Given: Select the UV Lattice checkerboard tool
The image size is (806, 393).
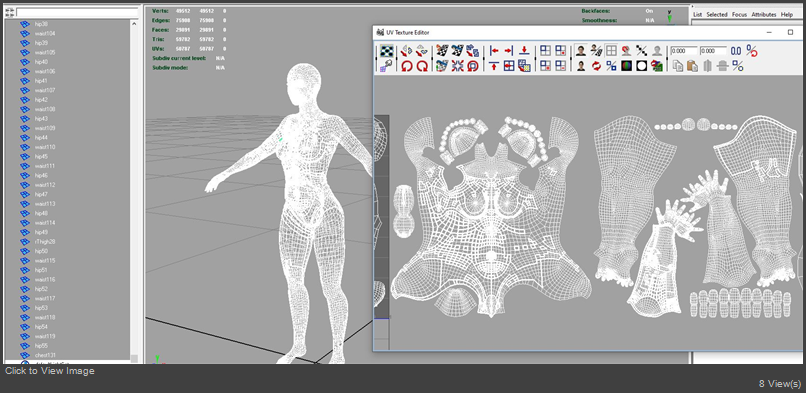Looking at the screenshot, I should coord(387,50).
